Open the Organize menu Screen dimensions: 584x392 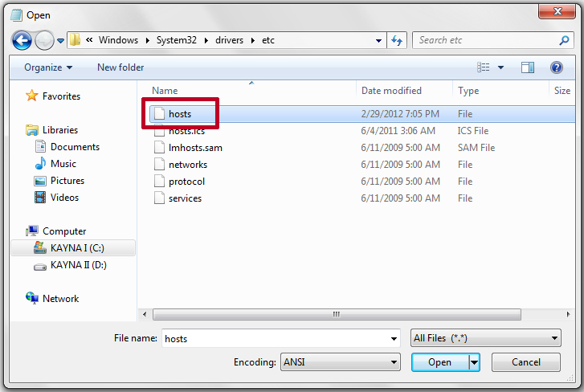(x=48, y=67)
